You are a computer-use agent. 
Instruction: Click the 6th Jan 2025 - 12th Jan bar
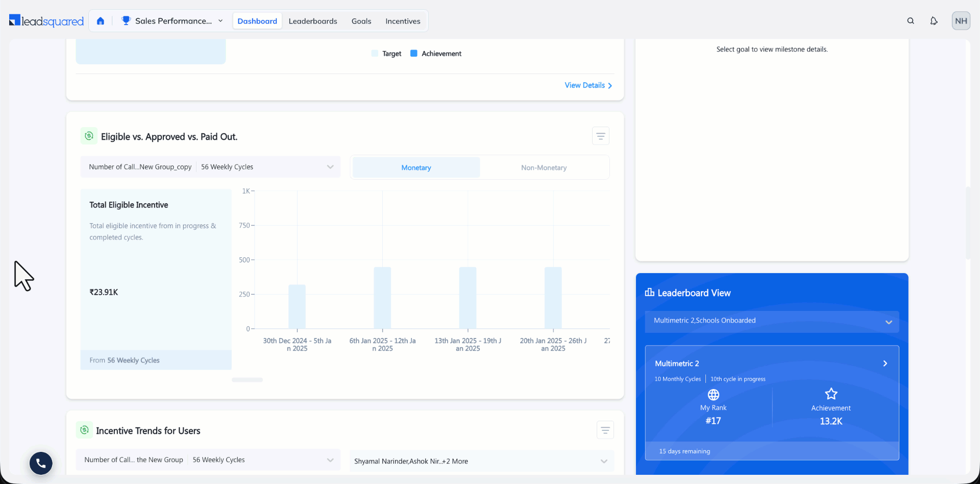[382, 298]
